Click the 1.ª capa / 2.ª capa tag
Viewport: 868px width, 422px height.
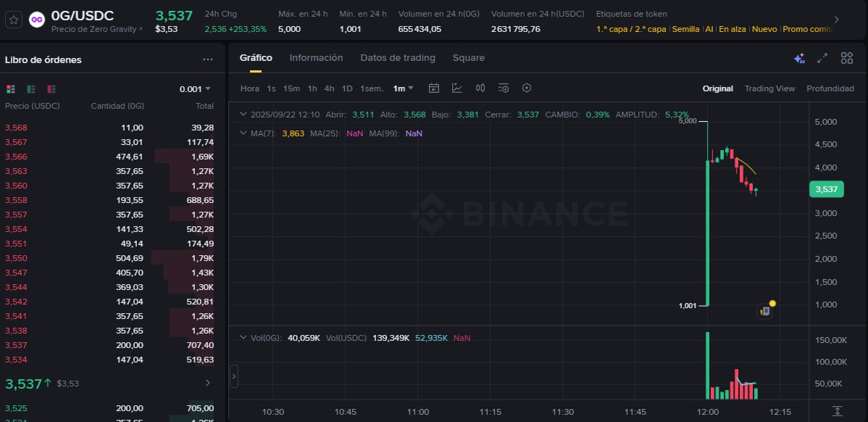pos(631,29)
